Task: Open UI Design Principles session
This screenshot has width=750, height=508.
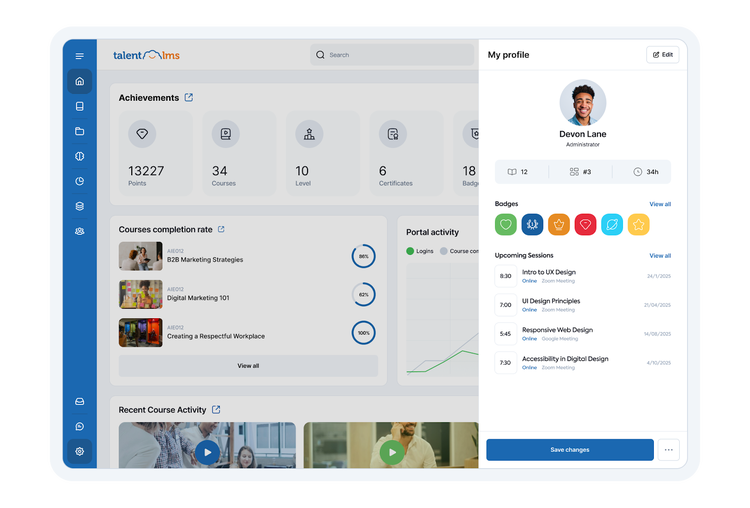Action: pyautogui.click(x=583, y=305)
